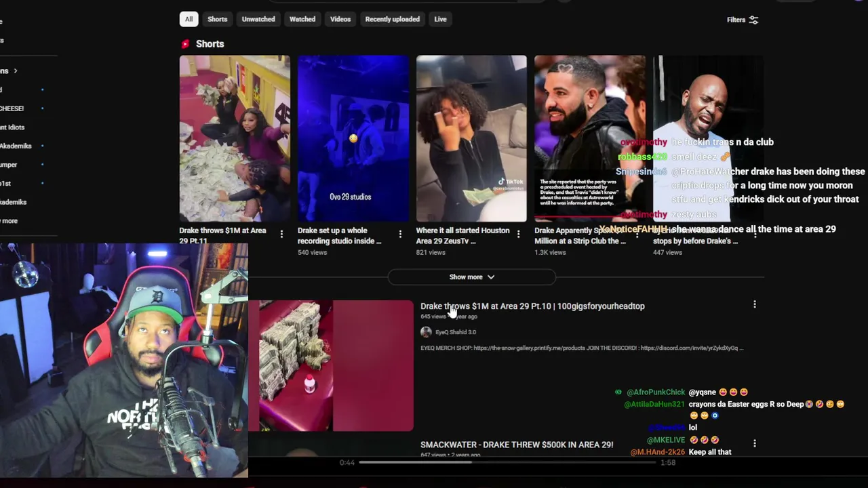The image size is (868, 488).
Task: Select the All filter chip
Action: 189,19
